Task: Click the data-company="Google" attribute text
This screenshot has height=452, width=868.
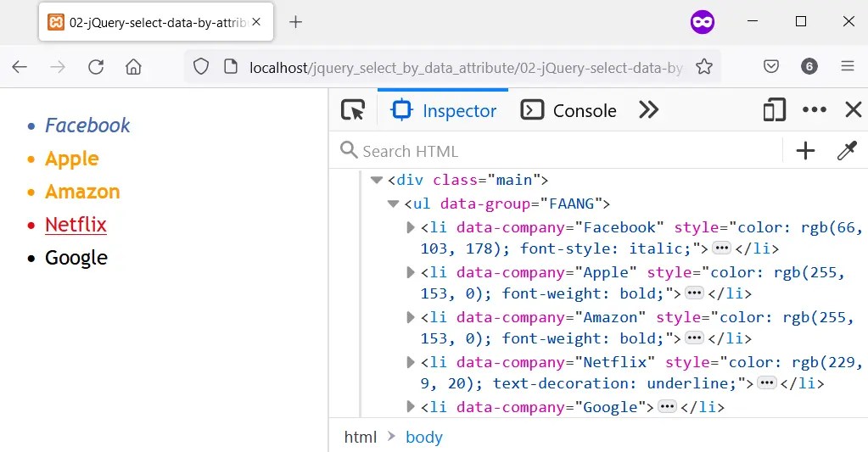Action: (552, 407)
